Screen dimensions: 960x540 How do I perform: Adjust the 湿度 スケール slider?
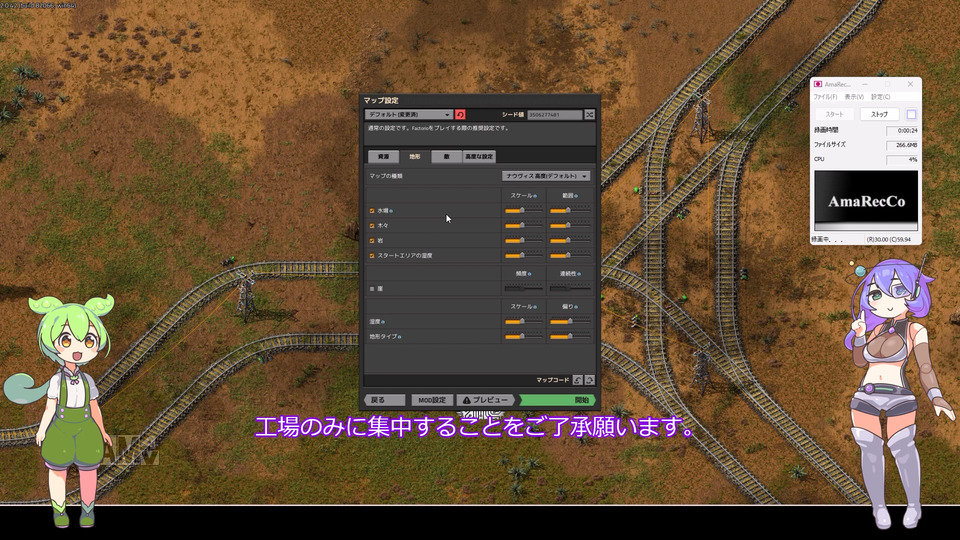(x=523, y=321)
